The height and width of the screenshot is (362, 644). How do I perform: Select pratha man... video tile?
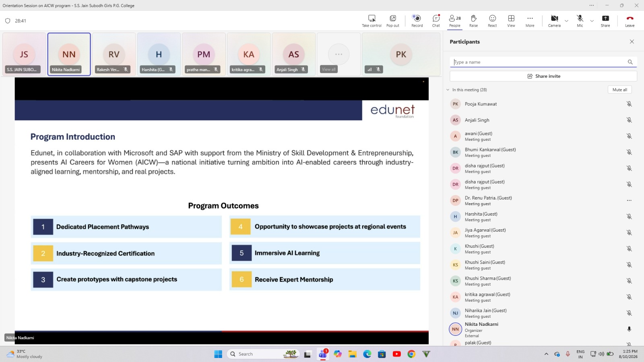[x=204, y=54]
